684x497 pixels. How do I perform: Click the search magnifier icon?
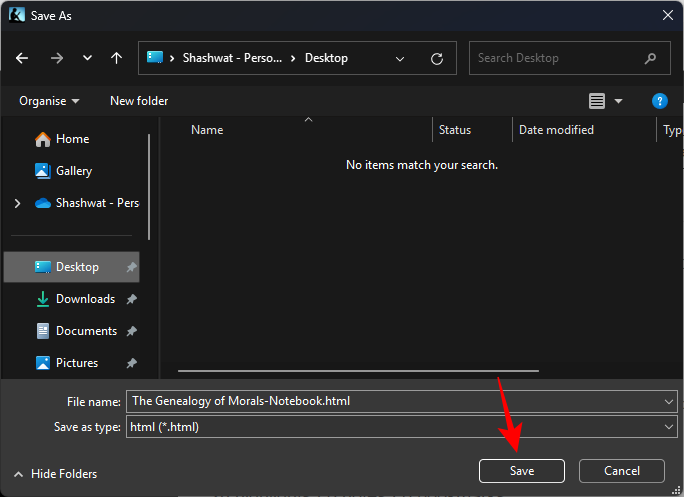point(651,58)
